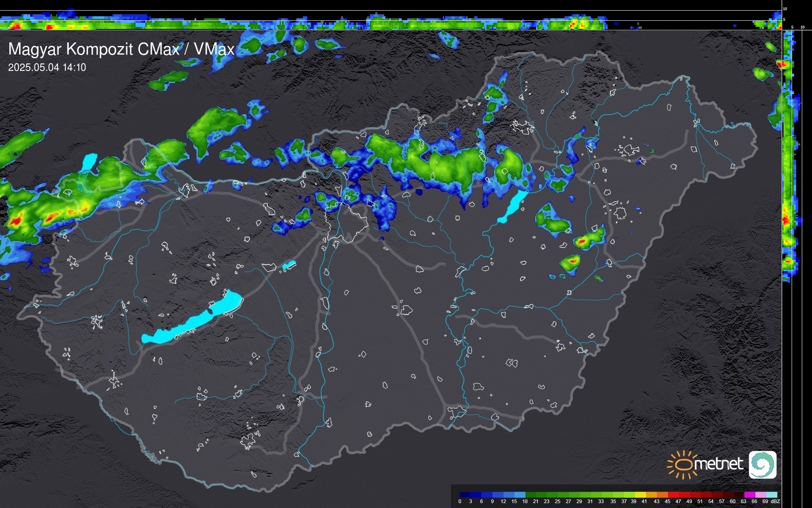Screen dimensions: 812x508
Task: Click the 2025.05.04 14:10 timestamp
Action: click(x=47, y=68)
